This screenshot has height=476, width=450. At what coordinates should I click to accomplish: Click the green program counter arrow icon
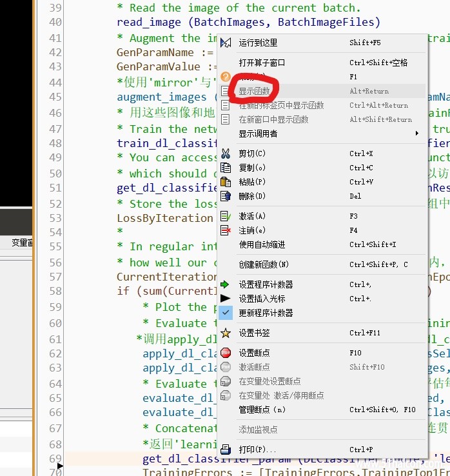pyautogui.click(x=225, y=284)
